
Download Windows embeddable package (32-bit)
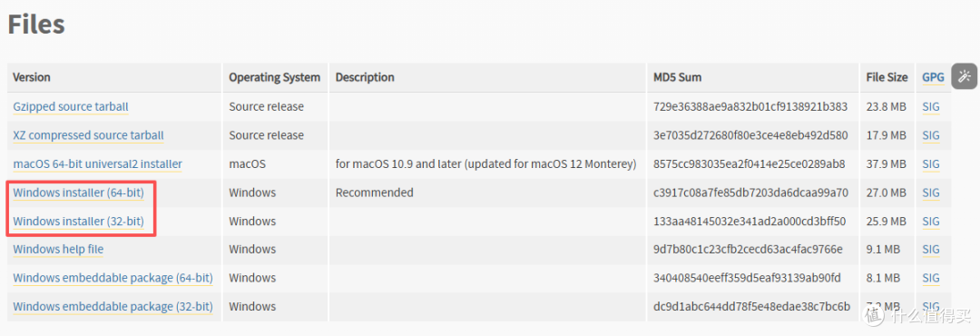(x=113, y=307)
